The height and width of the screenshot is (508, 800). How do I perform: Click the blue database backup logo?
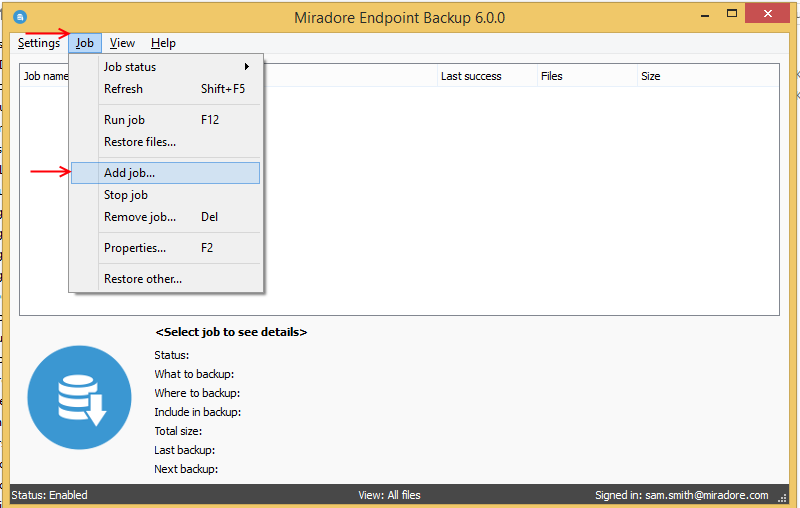(x=79, y=398)
